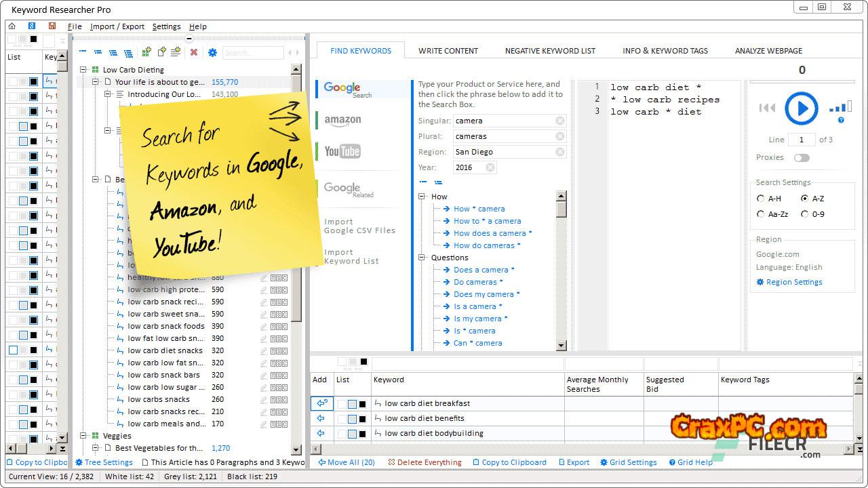This screenshot has width=868, height=488.
Task: Click the add arrow for 'low carb diet benefits'
Action: point(321,418)
